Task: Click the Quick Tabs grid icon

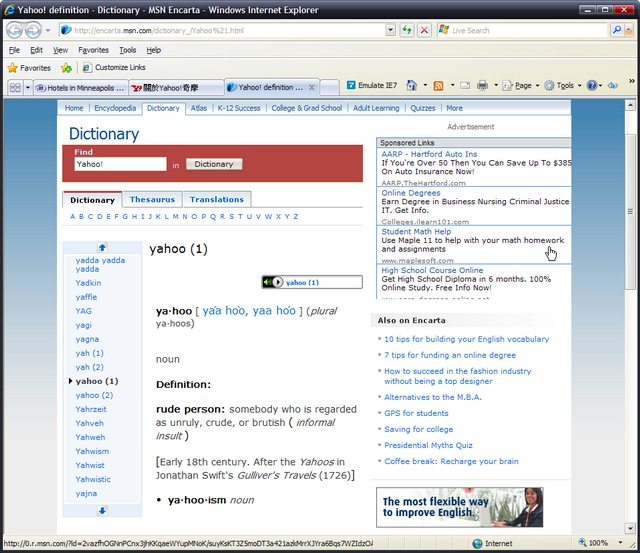Action: click(x=15, y=87)
